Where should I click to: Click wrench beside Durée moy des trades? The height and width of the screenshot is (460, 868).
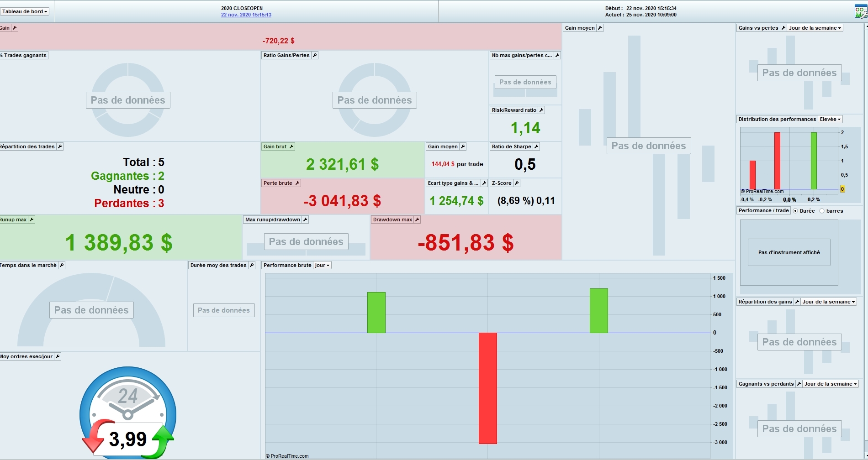tap(251, 265)
